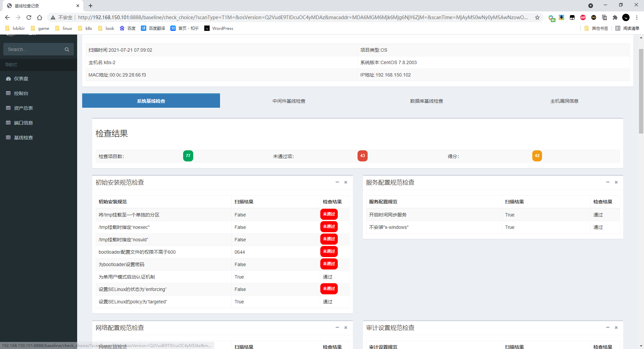Click the AdBlock Plus extension icon
The width and height of the screenshot is (644, 349).
coord(583,17)
